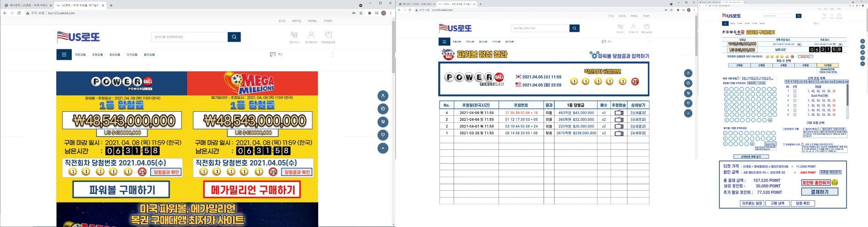Click 구매 내역 button in right window
Image resolution: width=868 pixels, height=227 pixels.
click(777, 203)
